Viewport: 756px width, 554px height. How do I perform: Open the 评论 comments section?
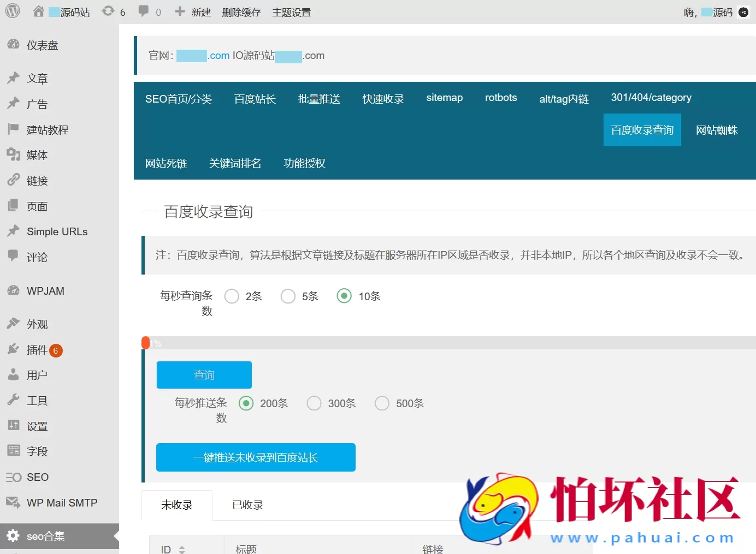tap(37, 257)
